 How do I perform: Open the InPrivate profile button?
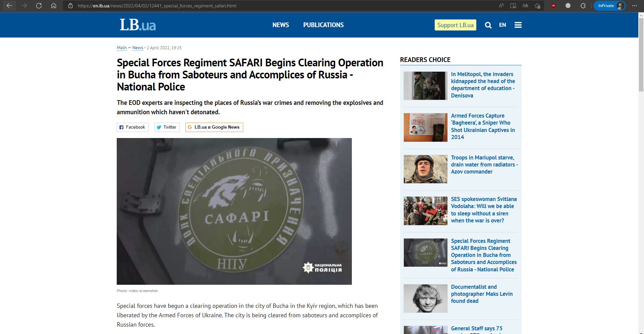click(609, 6)
